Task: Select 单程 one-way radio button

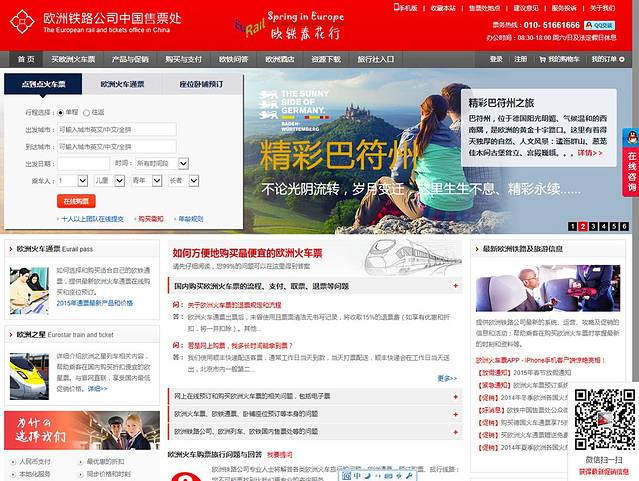Action: click(61, 112)
